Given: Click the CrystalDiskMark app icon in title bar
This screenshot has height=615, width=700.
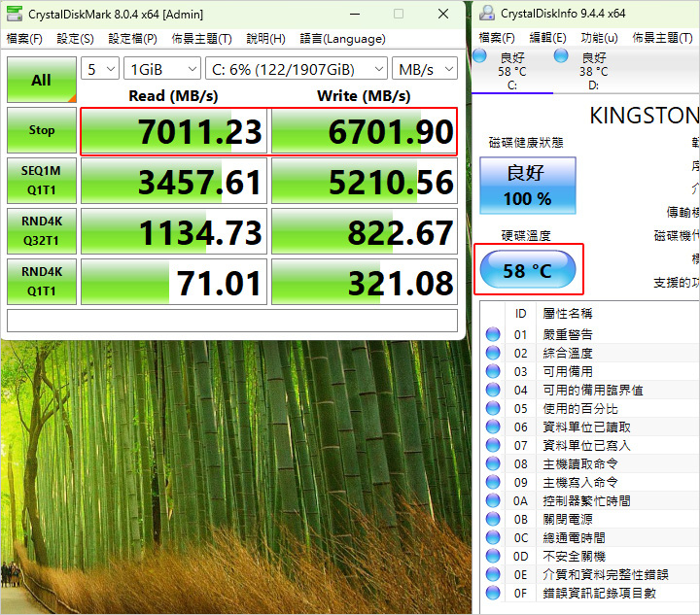Looking at the screenshot, I should point(15,14).
